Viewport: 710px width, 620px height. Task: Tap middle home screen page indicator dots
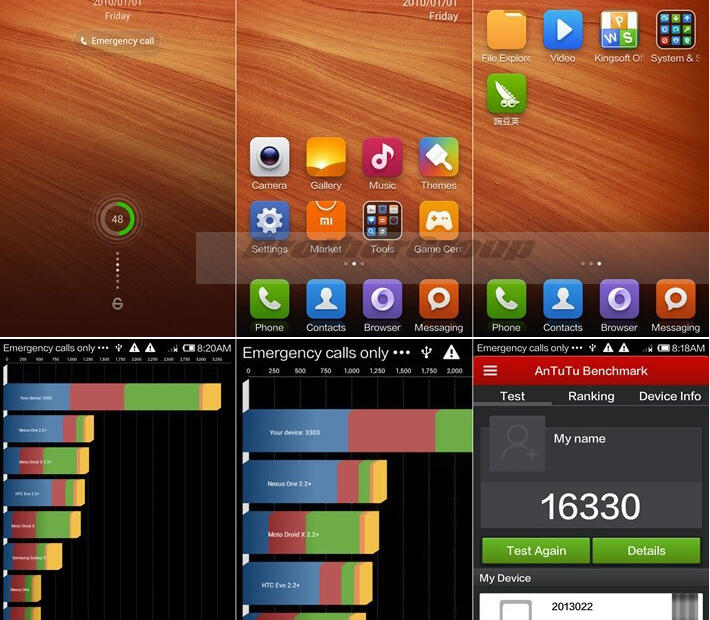point(354,264)
